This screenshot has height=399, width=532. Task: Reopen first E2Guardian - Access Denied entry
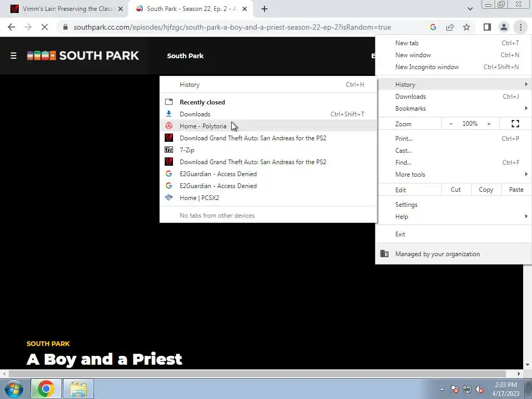coord(268,174)
